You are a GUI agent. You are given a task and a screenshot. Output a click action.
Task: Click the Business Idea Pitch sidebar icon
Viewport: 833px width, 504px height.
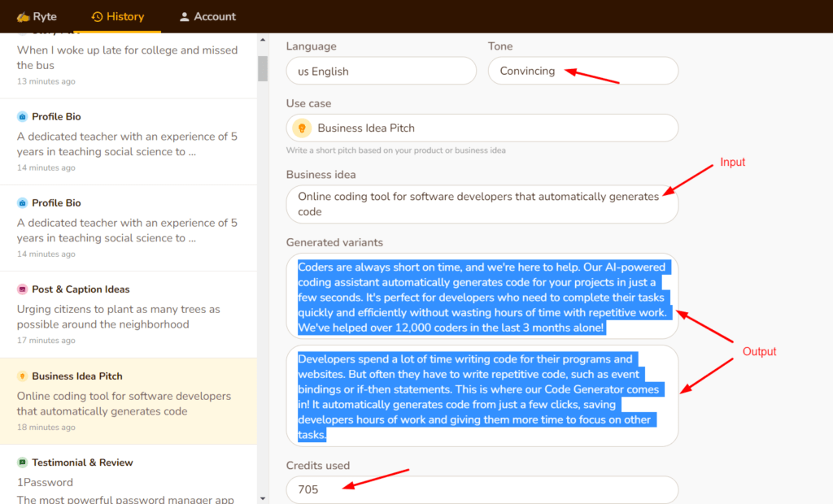[x=22, y=376]
